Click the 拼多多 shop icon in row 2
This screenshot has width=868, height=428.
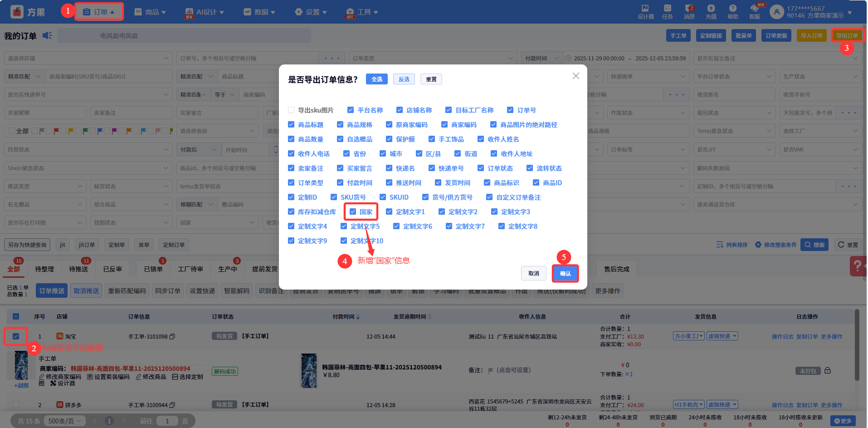(59, 405)
